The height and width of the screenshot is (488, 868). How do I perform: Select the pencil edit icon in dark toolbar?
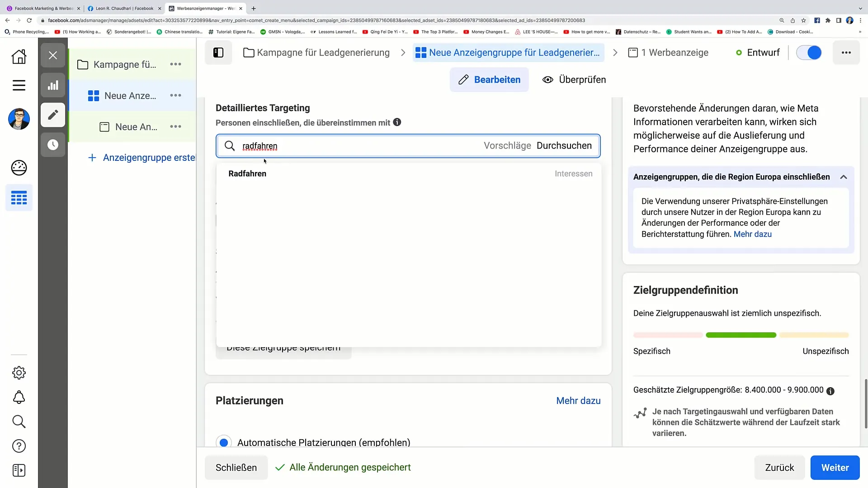click(53, 115)
